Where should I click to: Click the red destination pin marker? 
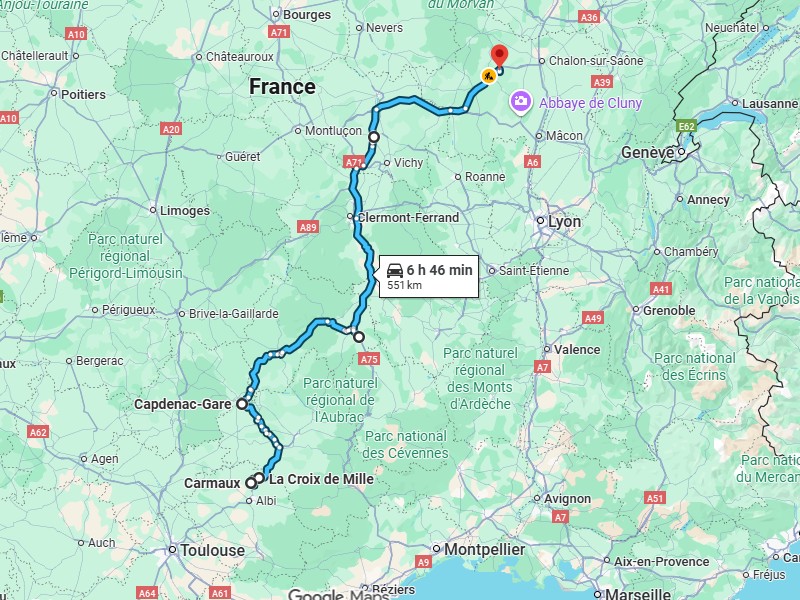coord(499,56)
